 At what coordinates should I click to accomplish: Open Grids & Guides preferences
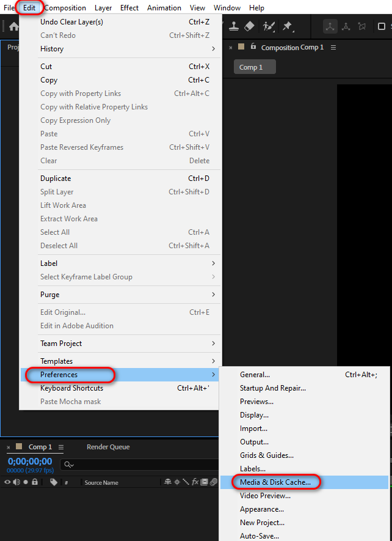[x=305, y=455]
